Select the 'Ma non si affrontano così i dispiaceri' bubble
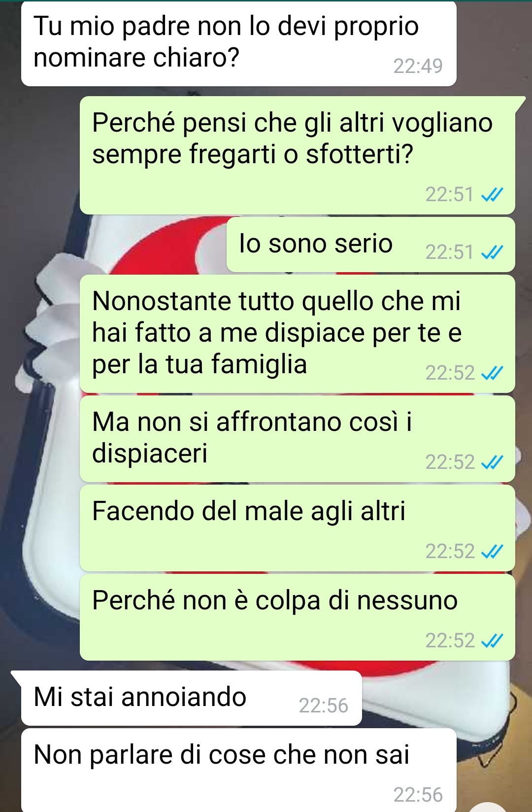This screenshot has width=532, height=812. coord(298,439)
